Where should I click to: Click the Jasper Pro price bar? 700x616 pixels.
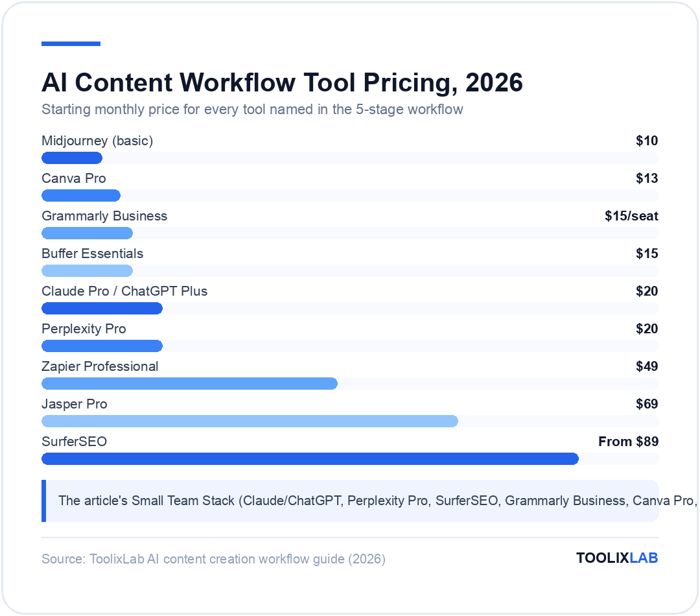[x=250, y=421]
